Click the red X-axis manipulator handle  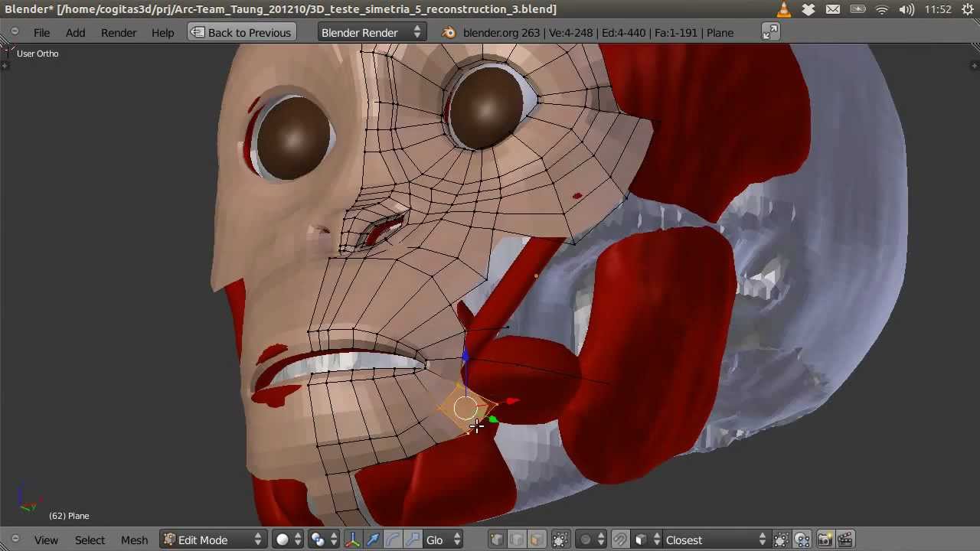(511, 400)
